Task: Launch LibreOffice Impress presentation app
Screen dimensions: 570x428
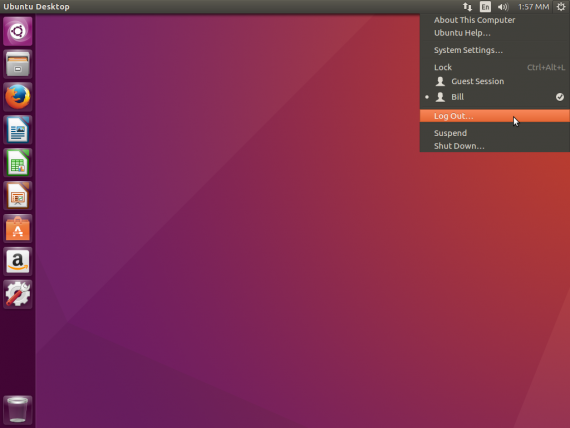Action: 17,196
